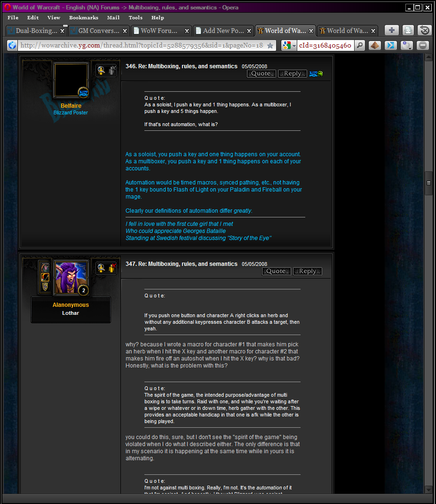Close the WoW Foru... tab

click(187, 31)
